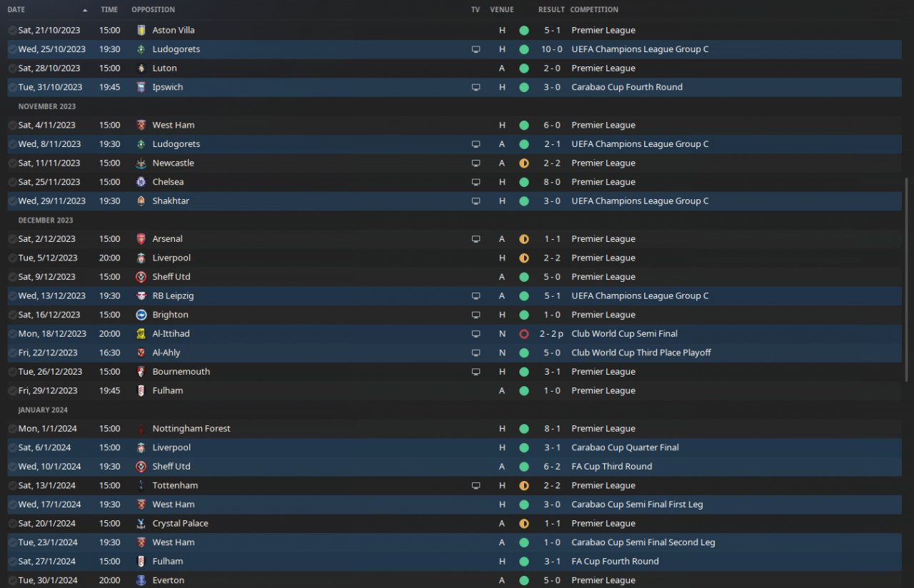Click the Aston Villa club badge icon
Image resolution: width=914 pixels, height=588 pixels.
[141, 31]
